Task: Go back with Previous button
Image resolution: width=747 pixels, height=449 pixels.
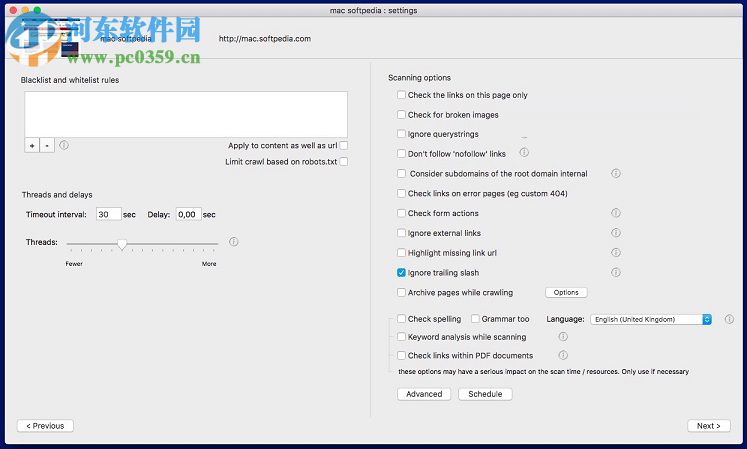Action: [x=45, y=426]
